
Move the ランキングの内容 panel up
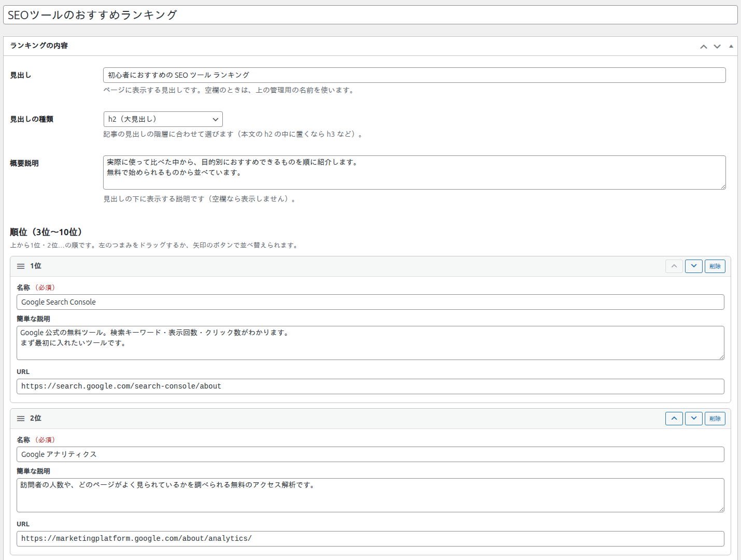pos(703,47)
